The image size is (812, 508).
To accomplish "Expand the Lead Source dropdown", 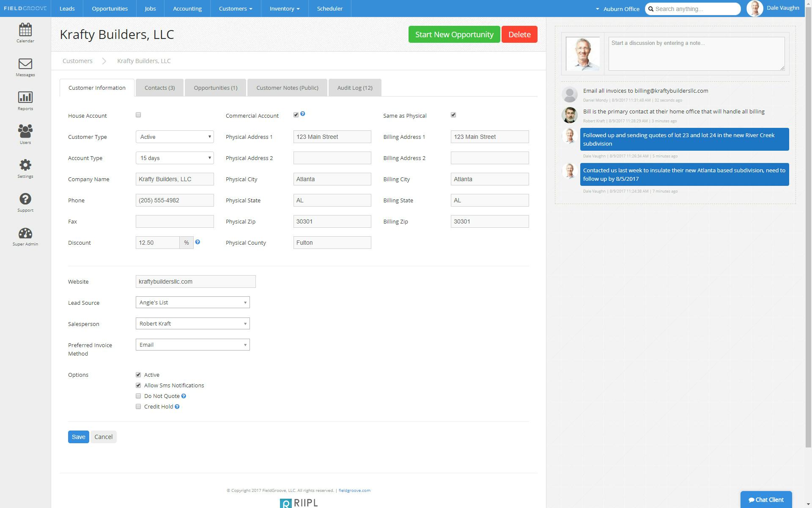I will click(x=192, y=302).
